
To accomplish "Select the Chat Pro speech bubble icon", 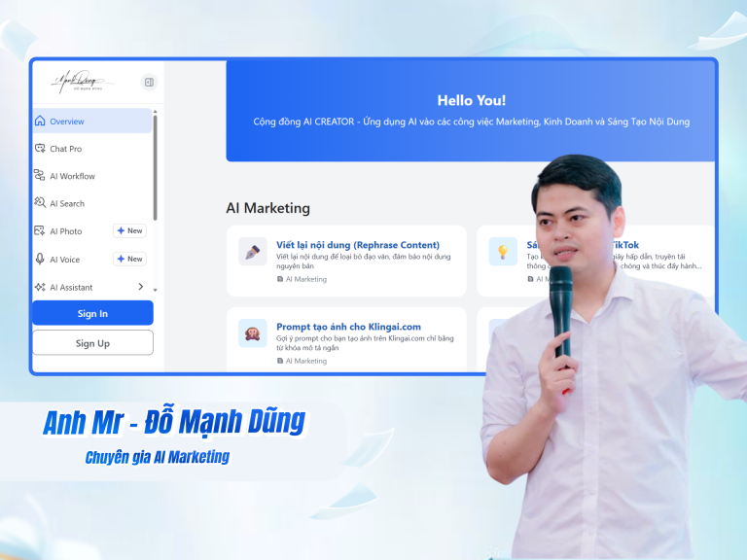I will pos(40,148).
